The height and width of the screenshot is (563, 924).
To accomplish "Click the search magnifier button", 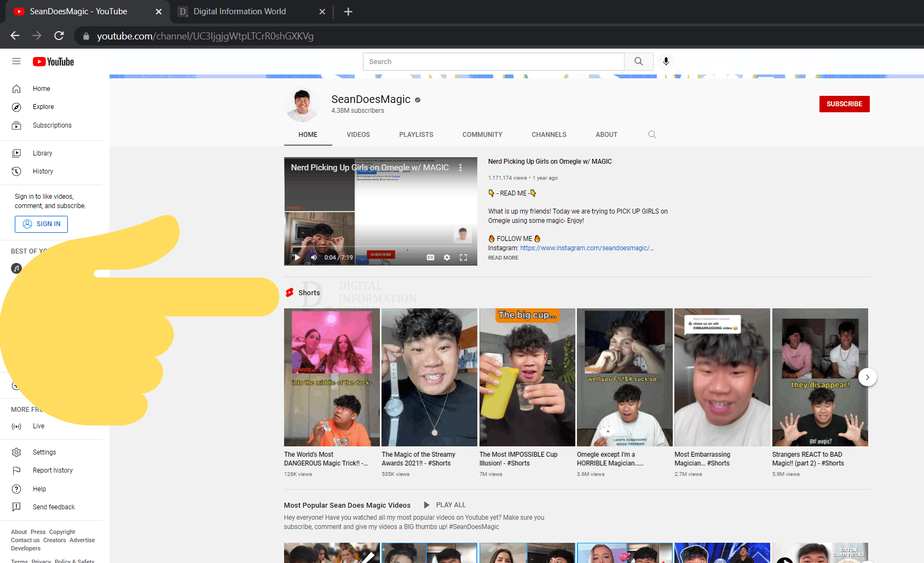I will coord(638,61).
